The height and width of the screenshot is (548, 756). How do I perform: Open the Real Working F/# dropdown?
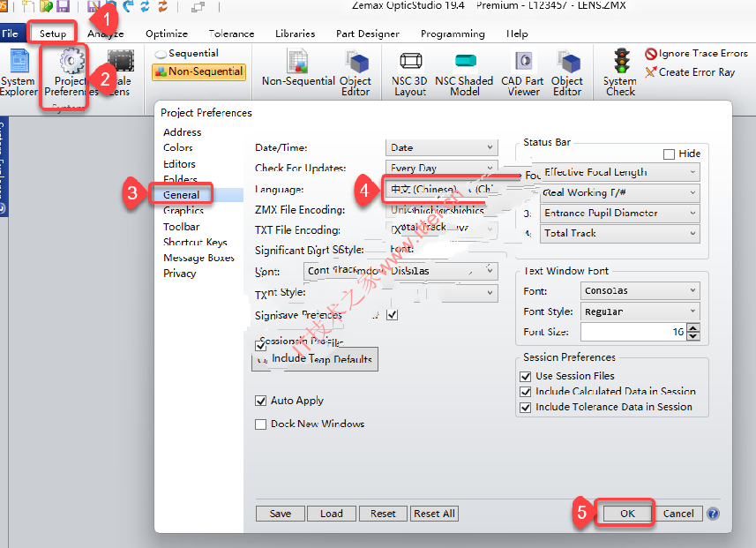[x=619, y=193]
